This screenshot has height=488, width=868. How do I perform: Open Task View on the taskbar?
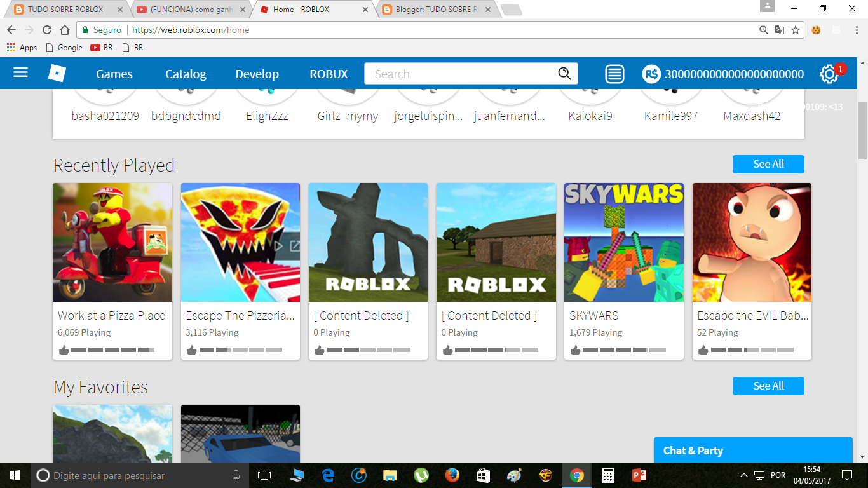pyautogui.click(x=264, y=475)
